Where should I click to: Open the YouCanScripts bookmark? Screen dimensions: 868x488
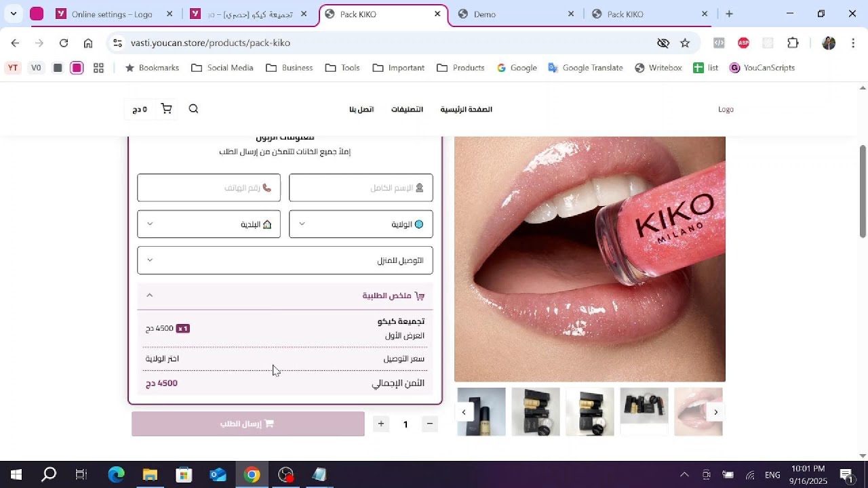[762, 68]
